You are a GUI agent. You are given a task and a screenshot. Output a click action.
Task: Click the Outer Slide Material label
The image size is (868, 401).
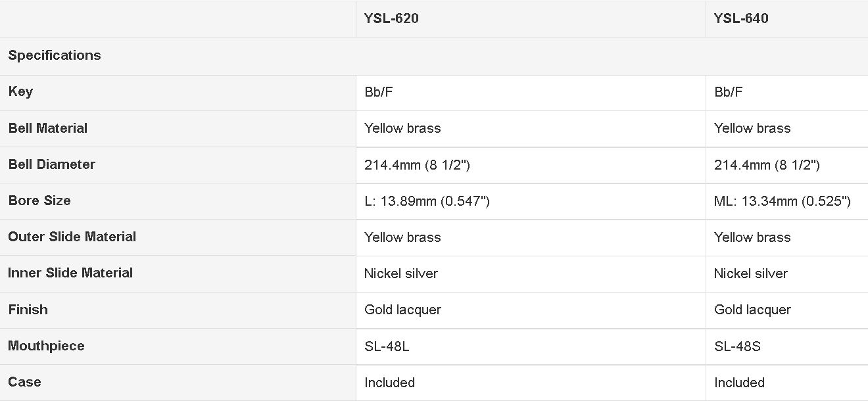(x=72, y=237)
